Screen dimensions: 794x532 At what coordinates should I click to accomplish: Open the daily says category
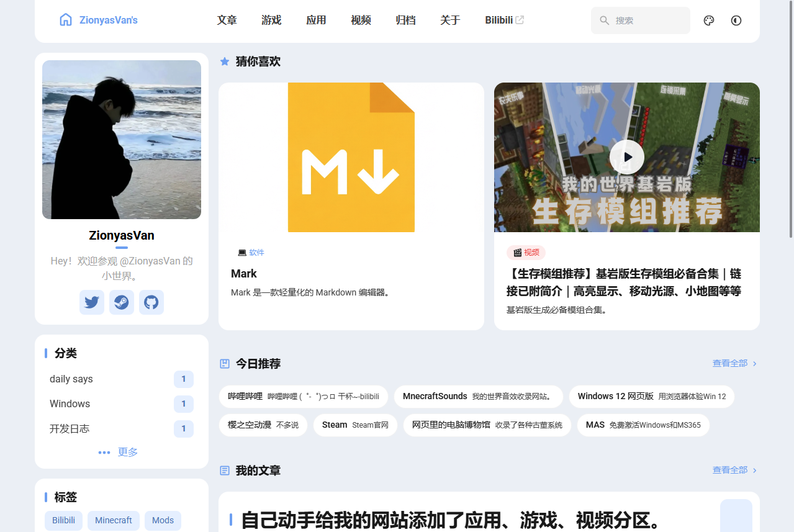pos(122,379)
